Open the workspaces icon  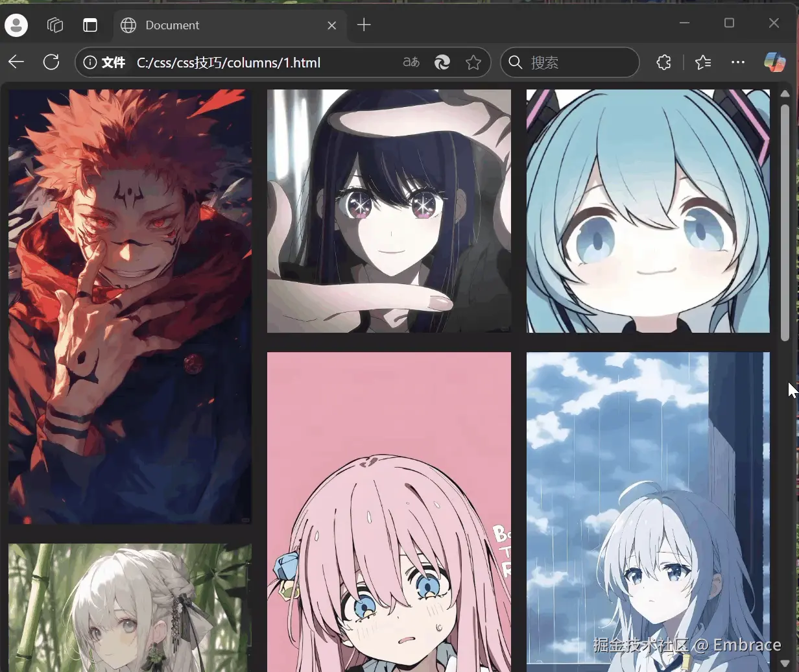coord(55,25)
